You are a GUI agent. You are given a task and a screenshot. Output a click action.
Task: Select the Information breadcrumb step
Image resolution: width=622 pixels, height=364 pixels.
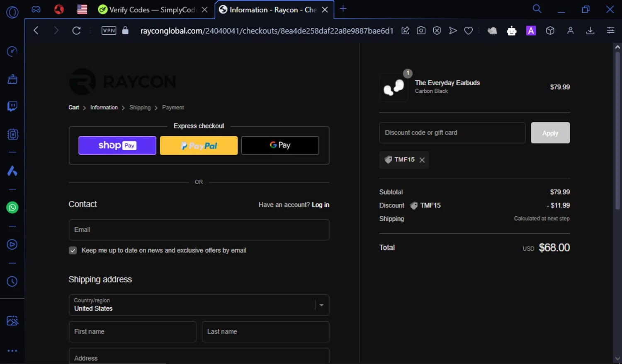coord(104,107)
